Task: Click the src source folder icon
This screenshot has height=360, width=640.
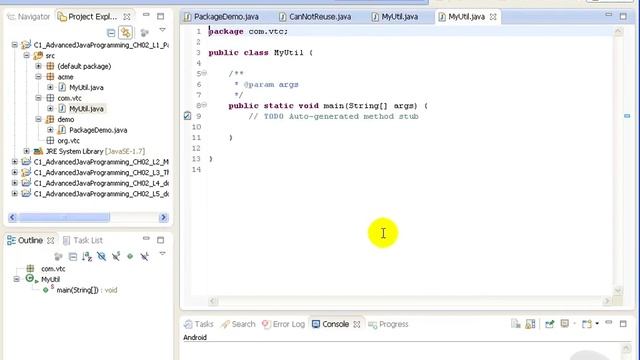Action: click(x=38, y=56)
